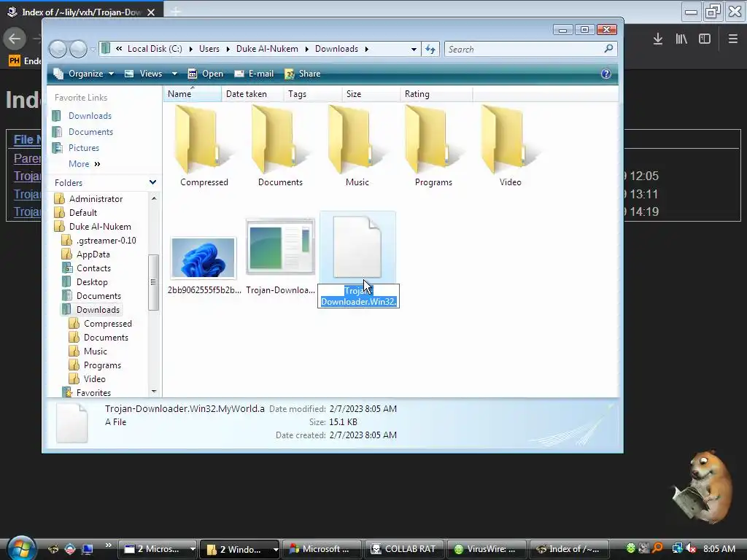Click the Refresh button beside address bar
747x560 pixels.
[x=430, y=49]
